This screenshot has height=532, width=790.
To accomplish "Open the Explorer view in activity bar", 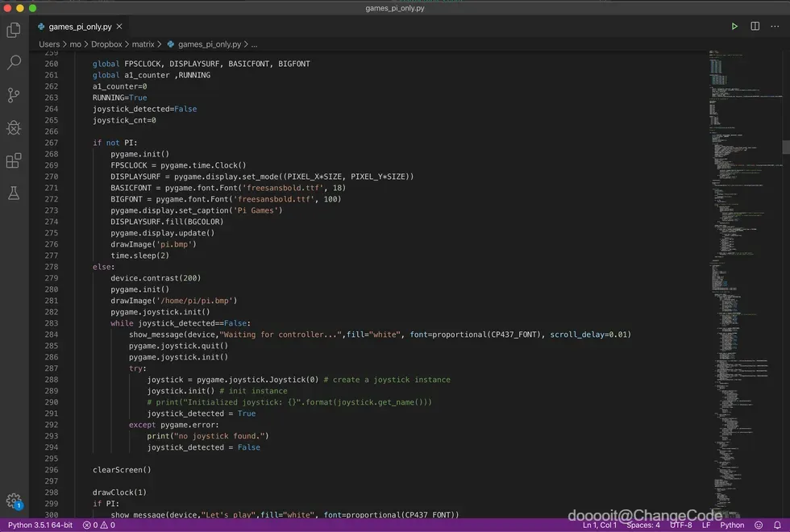I will (x=14, y=31).
